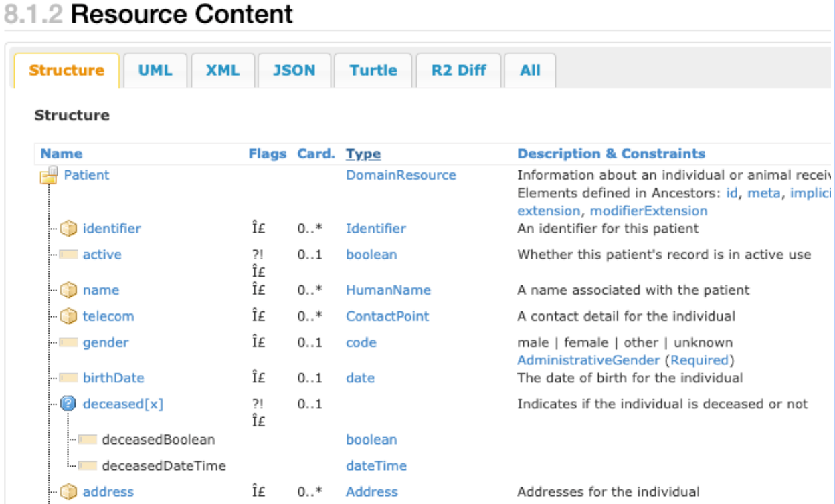Click the telecom datatype cube icon
This screenshot has height=504, width=835.
[x=68, y=316]
